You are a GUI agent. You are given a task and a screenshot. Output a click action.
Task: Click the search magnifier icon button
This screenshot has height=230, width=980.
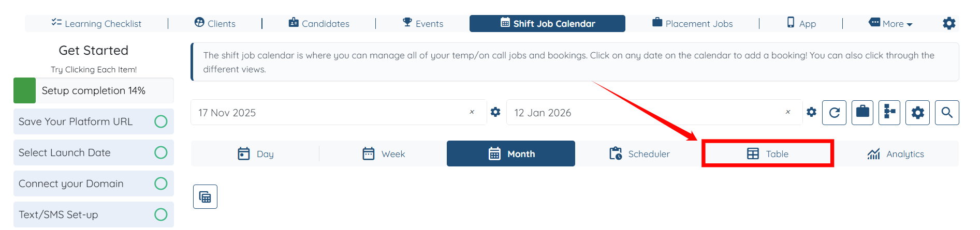947,113
